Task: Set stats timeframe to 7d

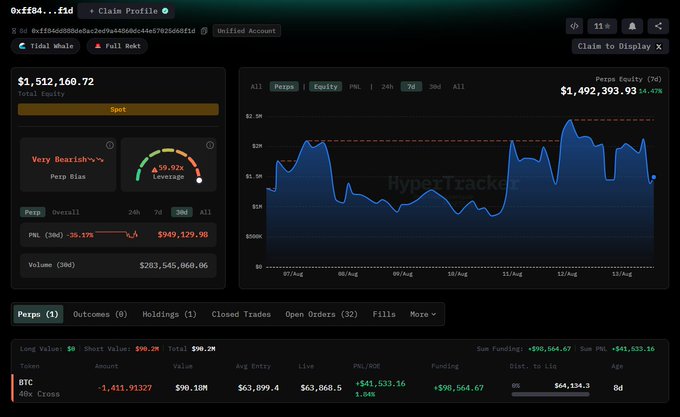Action: pyautogui.click(x=158, y=212)
